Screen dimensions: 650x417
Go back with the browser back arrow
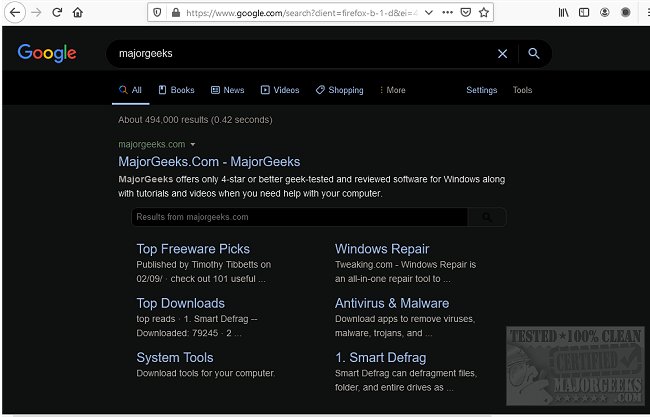[x=15, y=12]
